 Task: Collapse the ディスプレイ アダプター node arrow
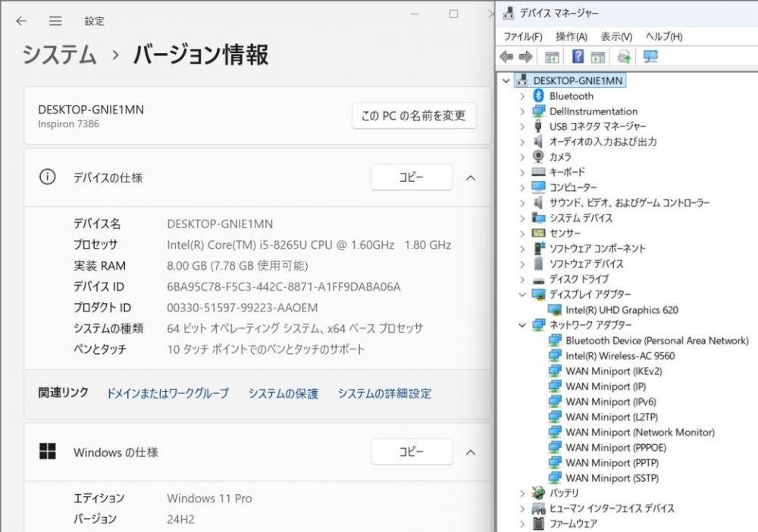click(x=522, y=294)
